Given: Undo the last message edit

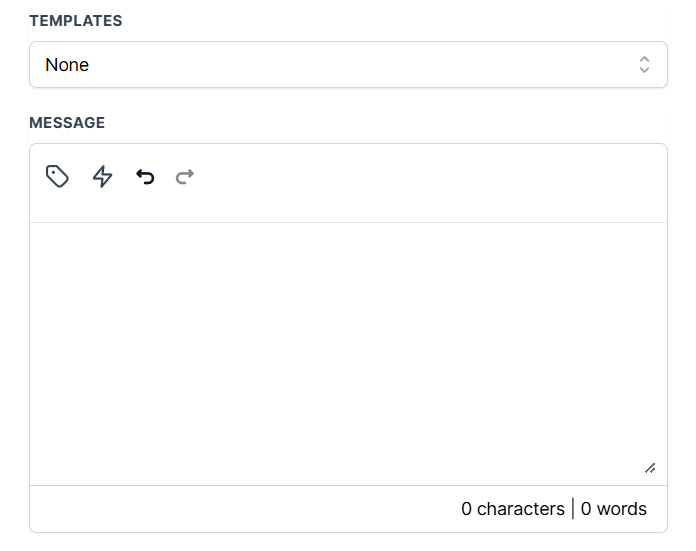Looking at the screenshot, I should click(x=145, y=177).
